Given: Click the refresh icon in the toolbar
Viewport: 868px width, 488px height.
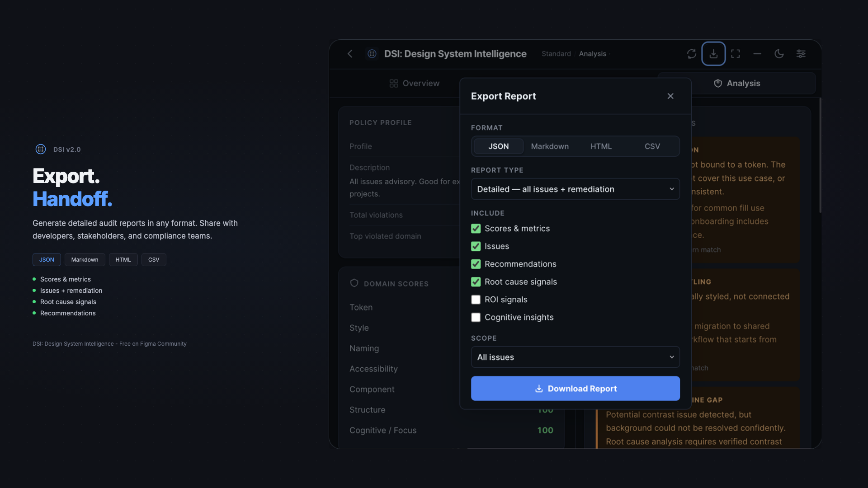Looking at the screenshot, I should pyautogui.click(x=691, y=53).
